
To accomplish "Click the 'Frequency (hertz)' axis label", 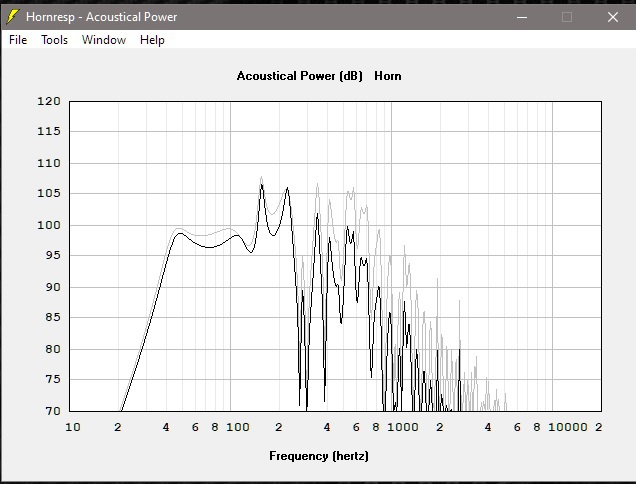I will tap(319, 456).
